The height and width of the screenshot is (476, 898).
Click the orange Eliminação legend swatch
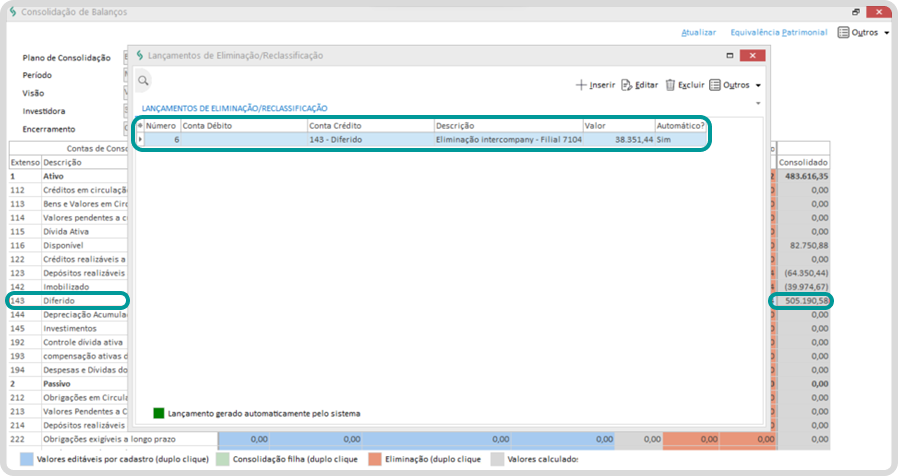click(375, 459)
